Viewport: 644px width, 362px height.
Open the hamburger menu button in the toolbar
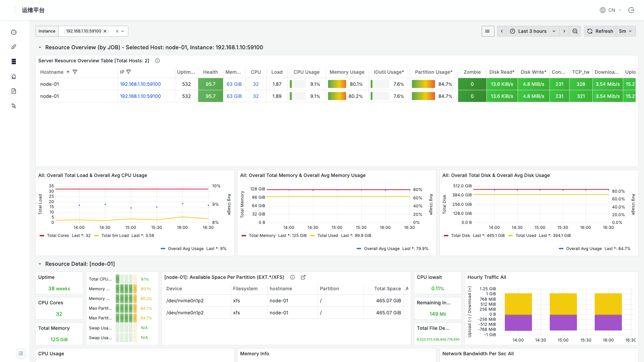(x=488, y=31)
